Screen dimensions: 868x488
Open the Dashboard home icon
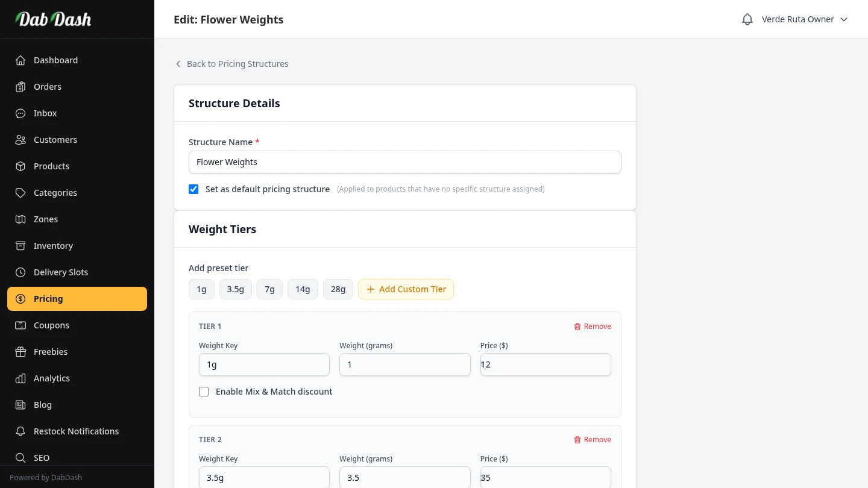tap(20, 60)
